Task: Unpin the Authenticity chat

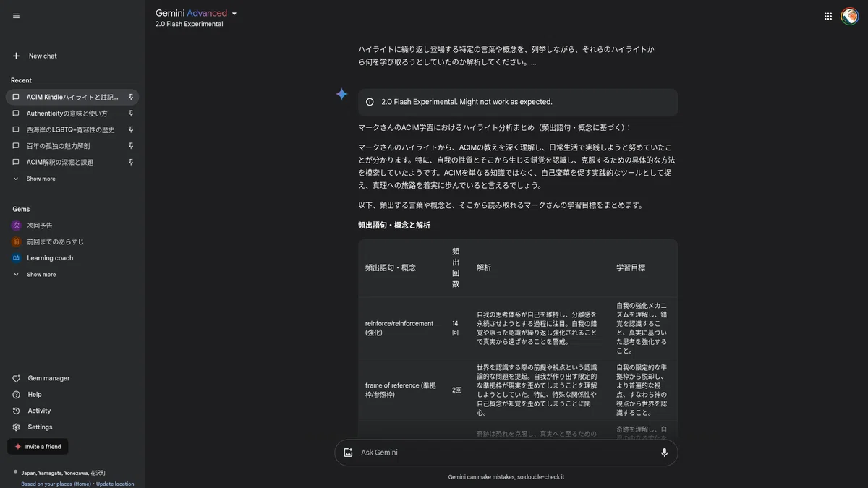Action: (x=131, y=114)
